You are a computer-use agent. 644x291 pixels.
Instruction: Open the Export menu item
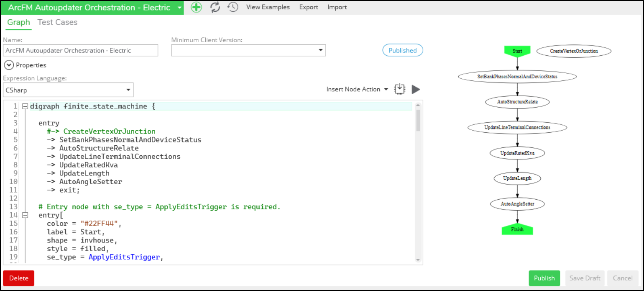point(309,7)
